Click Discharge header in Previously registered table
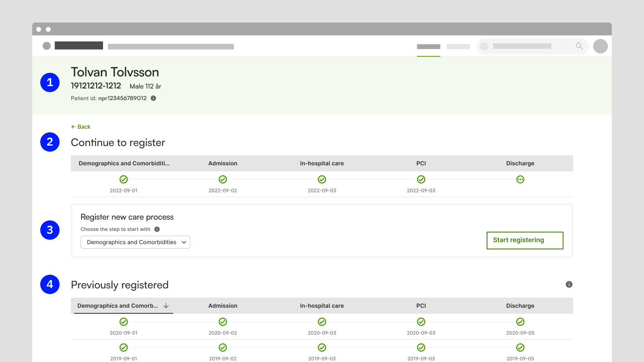 (x=520, y=306)
